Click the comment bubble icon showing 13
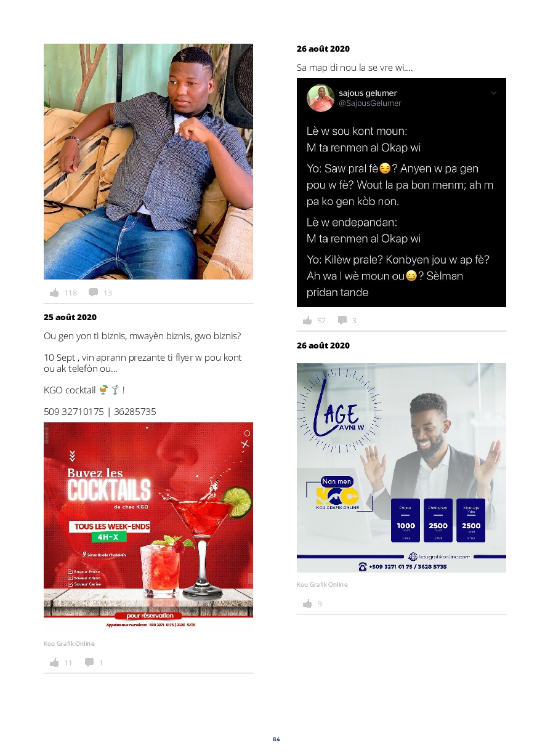The width and height of the screenshot is (553, 756). tap(93, 292)
